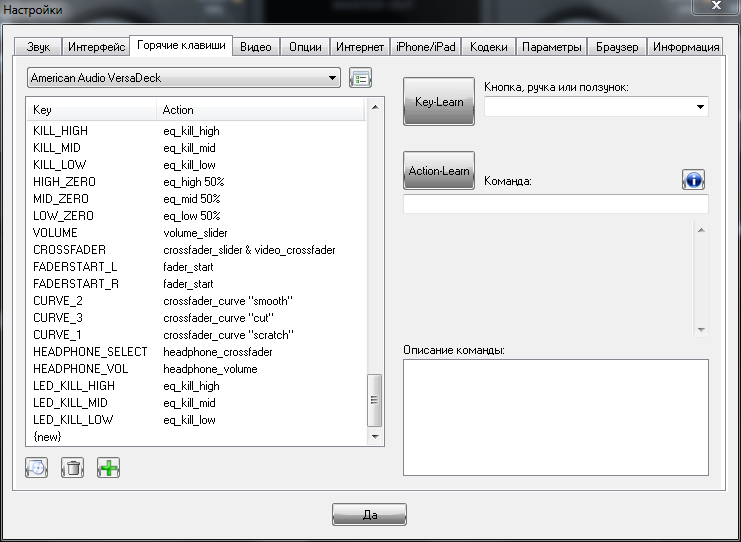Select the LED_KILL_LOW row
Image resolution: width=741 pixels, height=542 pixels.
[x=196, y=420]
